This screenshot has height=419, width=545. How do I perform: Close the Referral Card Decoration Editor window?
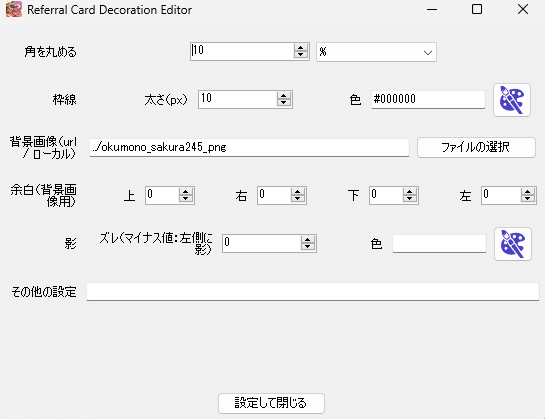523,9
